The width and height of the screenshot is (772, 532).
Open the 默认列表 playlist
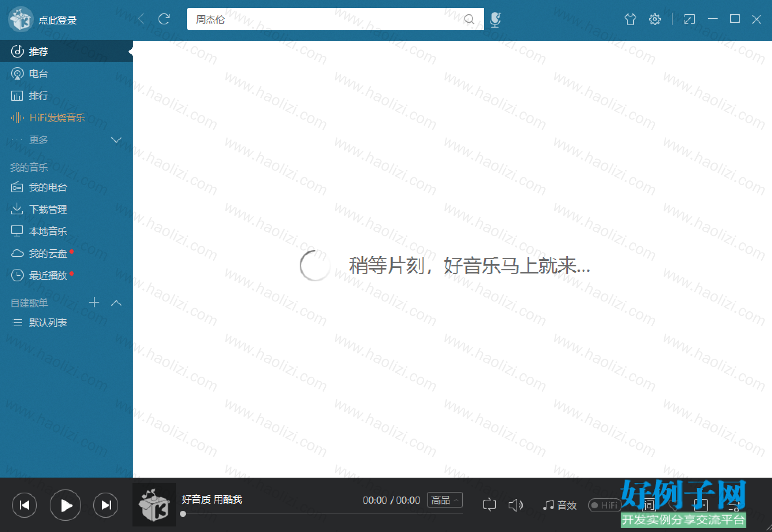67,323
